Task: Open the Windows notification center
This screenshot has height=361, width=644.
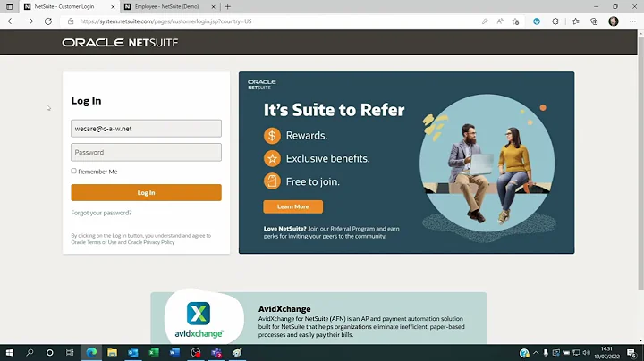Action: [x=632, y=353]
